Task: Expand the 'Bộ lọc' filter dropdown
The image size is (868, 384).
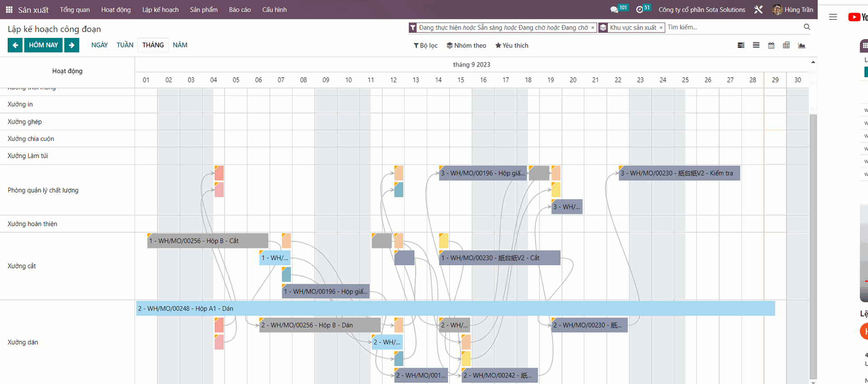Action: 425,46
